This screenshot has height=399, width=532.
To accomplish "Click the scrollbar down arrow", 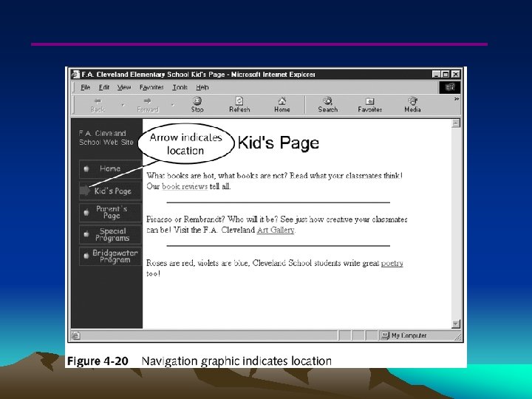I will coord(456,324).
